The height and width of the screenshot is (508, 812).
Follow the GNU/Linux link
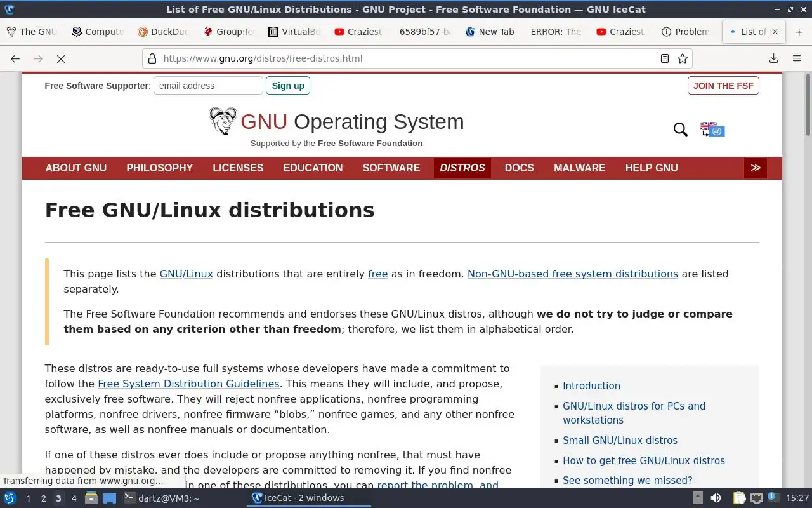(x=186, y=274)
